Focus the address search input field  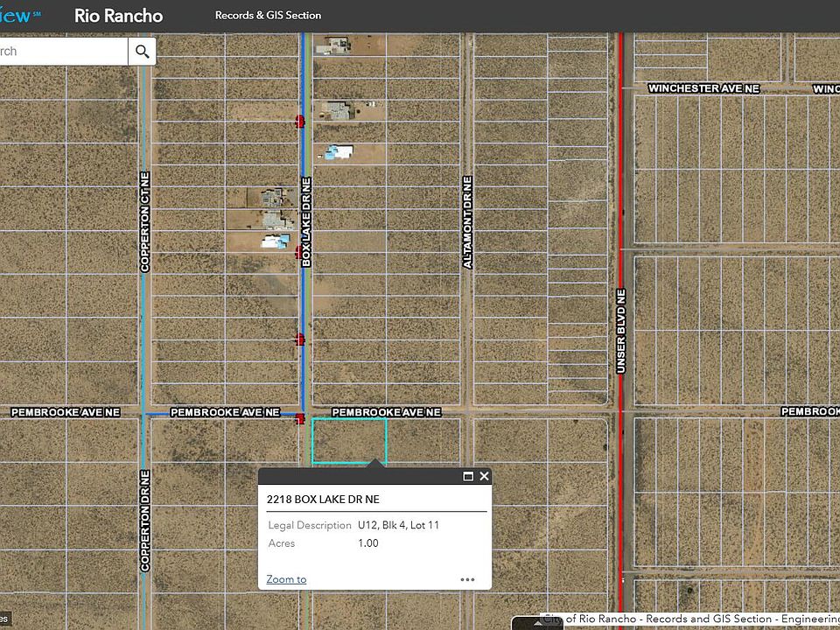point(64,52)
